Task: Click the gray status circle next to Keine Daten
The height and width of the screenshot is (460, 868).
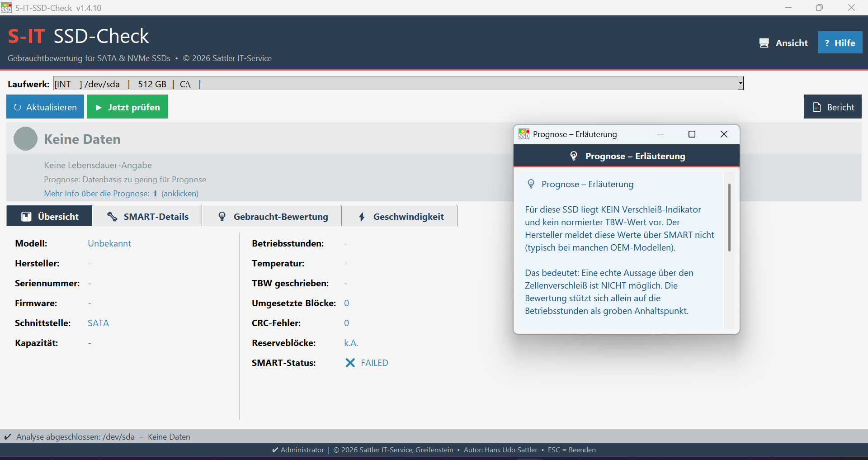Action: pyautogui.click(x=25, y=138)
